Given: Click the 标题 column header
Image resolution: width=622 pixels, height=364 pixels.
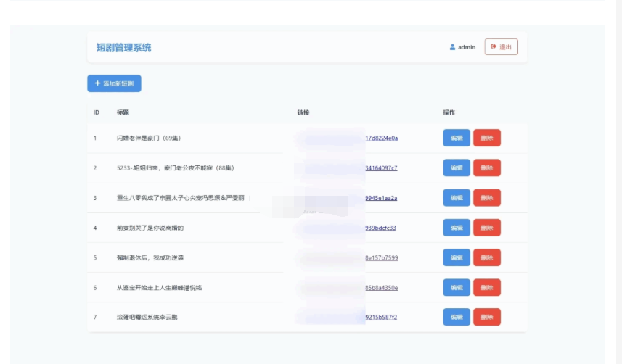Looking at the screenshot, I should pyautogui.click(x=123, y=112).
